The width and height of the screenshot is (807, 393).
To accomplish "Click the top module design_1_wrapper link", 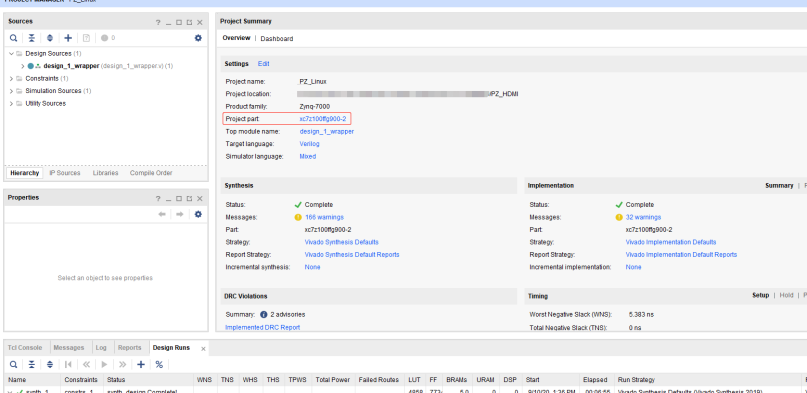I will (x=326, y=132).
